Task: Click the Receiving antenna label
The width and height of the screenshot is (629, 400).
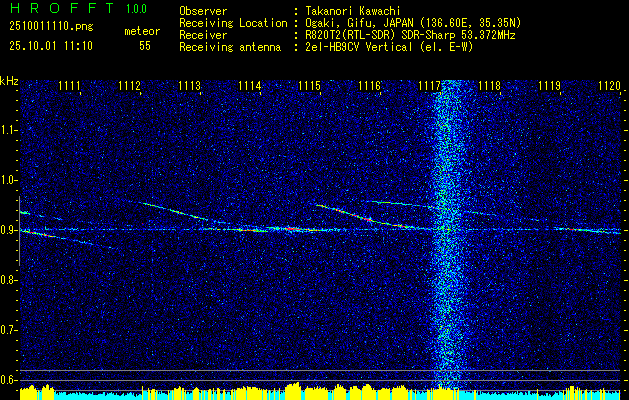Action: pos(230,47)
